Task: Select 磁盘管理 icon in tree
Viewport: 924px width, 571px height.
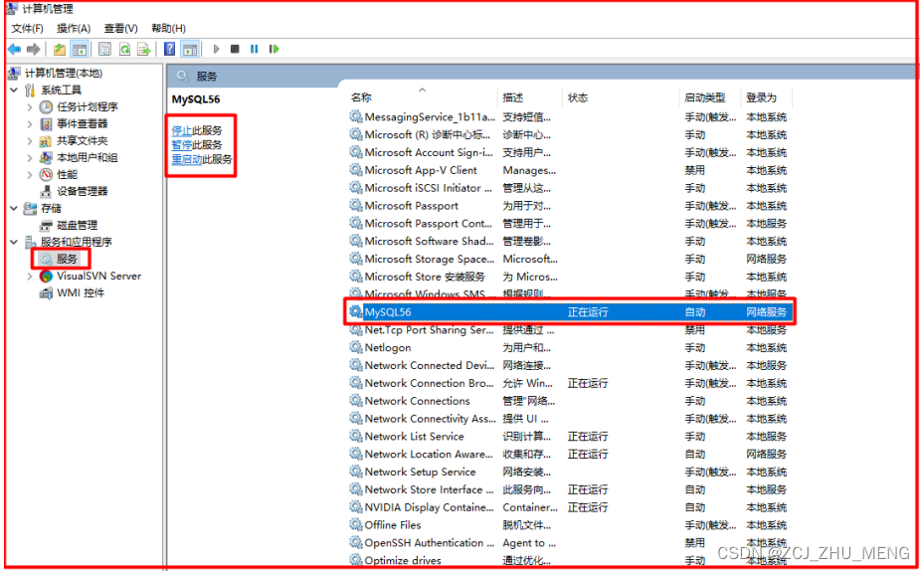Action: (46, 226)
